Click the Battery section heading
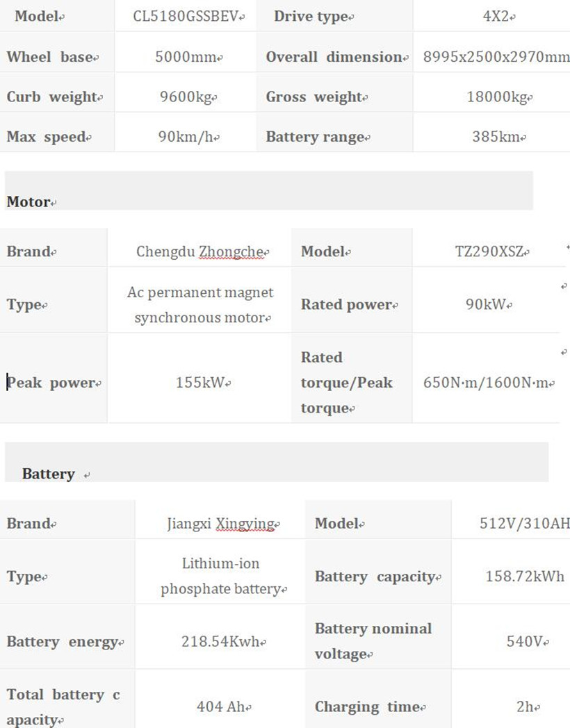The height and width of the screenshot is (728, 570). [x=48, y=474]
